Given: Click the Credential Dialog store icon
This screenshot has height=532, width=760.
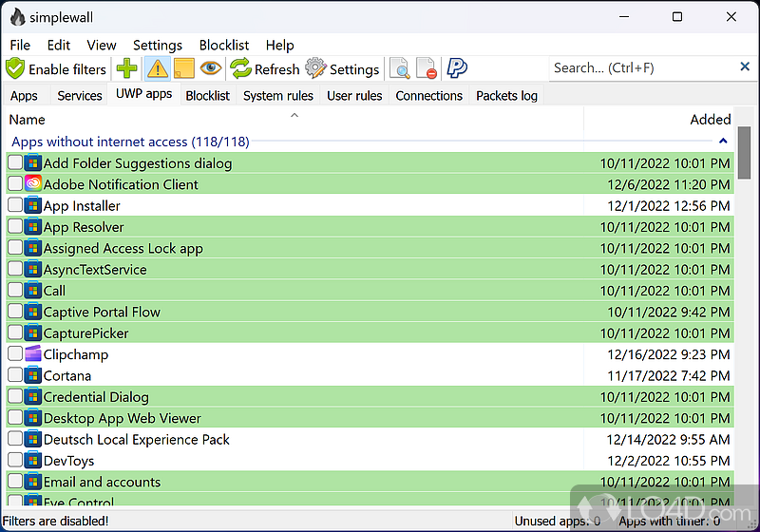Looking at the screenshot, I should pyautogui.click(x=33, y=396).
